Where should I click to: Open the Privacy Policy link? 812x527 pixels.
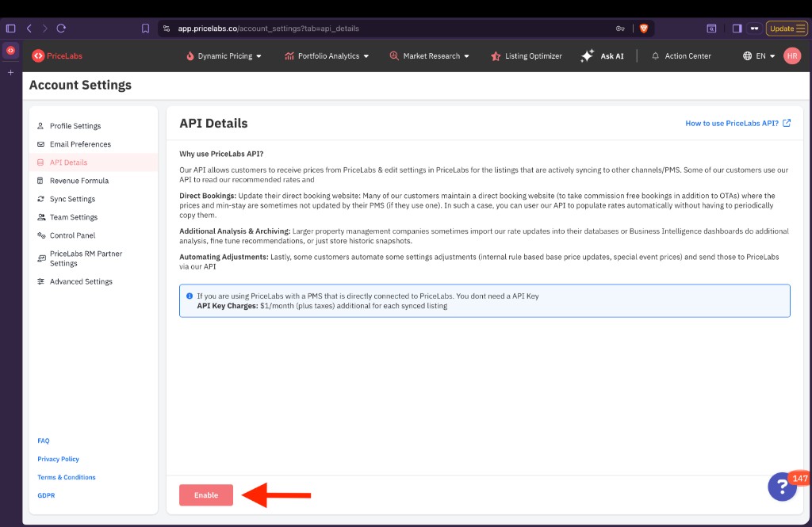pyautogui.click(x=58, y=459)
